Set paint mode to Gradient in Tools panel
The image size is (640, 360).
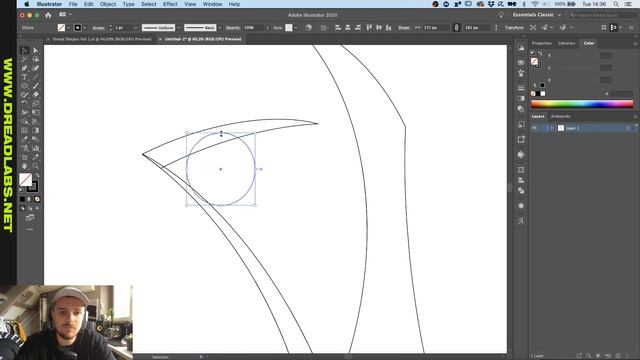click(30, 199)
